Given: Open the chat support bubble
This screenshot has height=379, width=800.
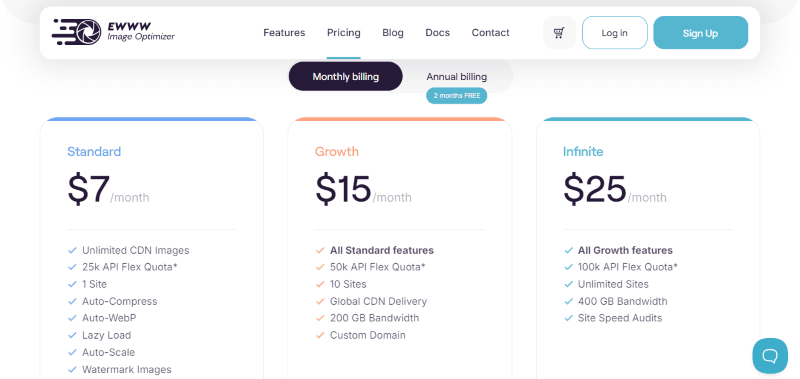Looking at the screenshot, I should (x=770, y=356).
